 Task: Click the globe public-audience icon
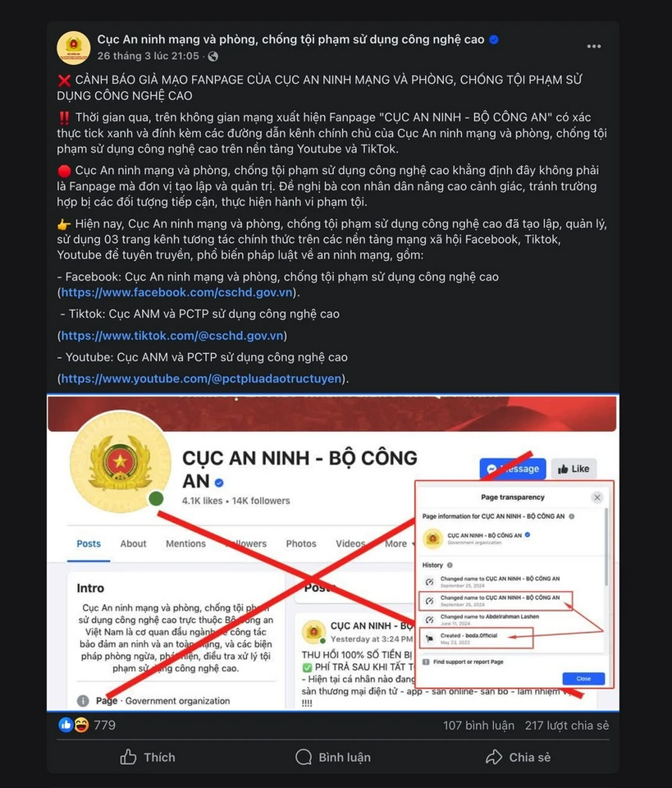213,57
